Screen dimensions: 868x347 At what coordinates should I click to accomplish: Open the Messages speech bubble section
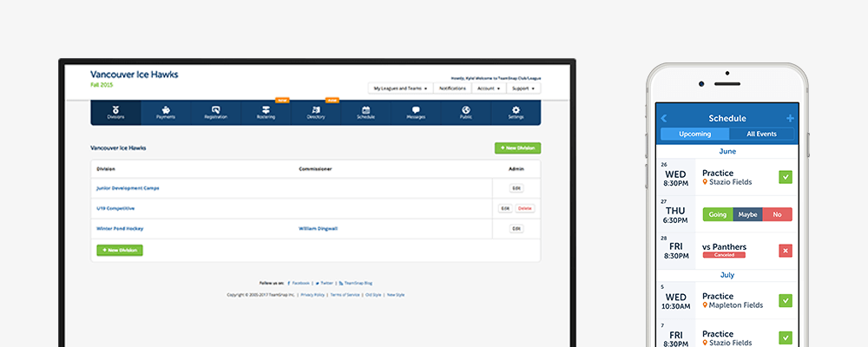(416, 113)
